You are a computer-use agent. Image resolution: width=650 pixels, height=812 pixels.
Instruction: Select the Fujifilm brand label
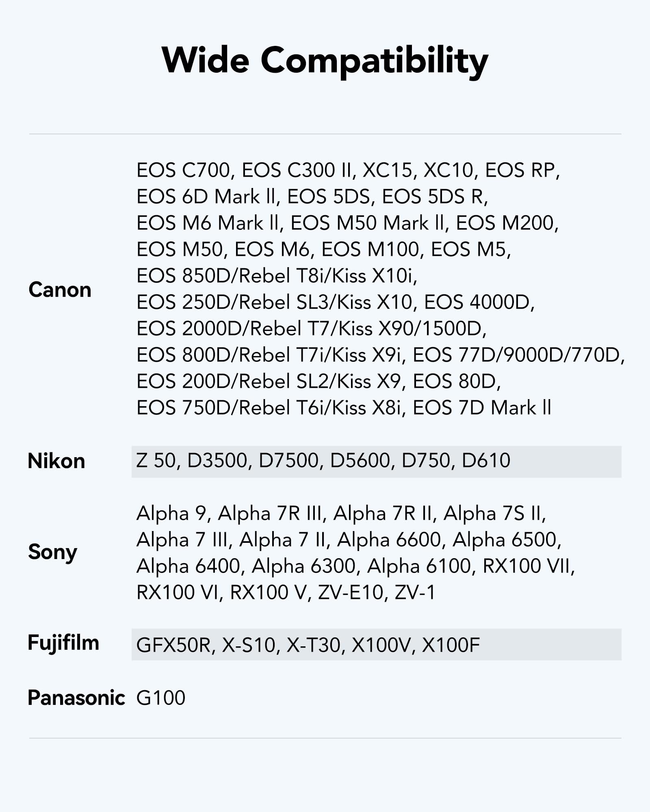(63, 644)
